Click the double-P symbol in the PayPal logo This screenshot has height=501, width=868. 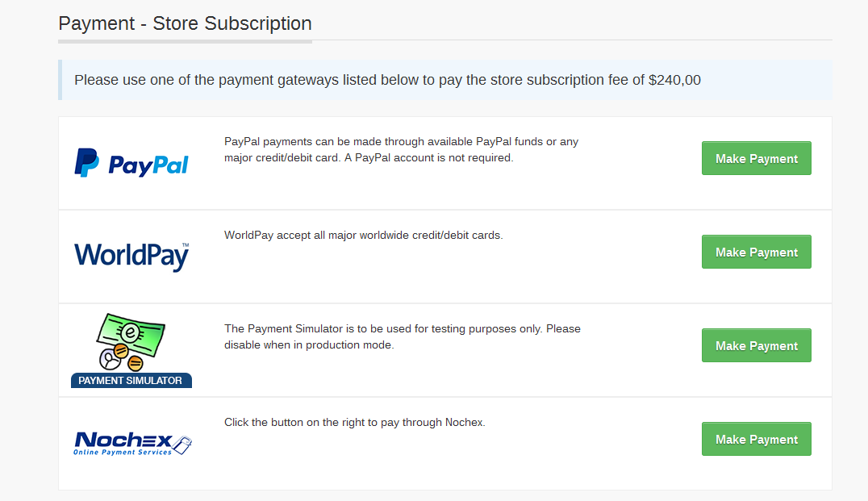[x=86, y=162]
